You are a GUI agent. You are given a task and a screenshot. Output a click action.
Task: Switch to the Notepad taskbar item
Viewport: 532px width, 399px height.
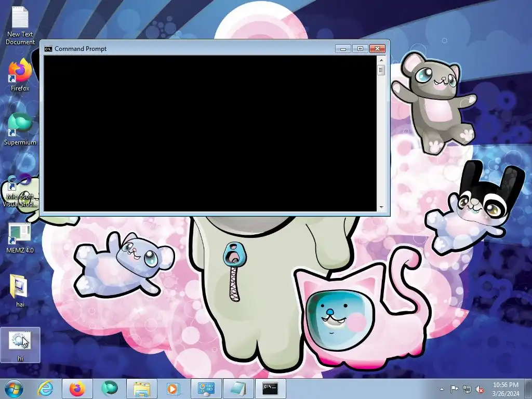click(x=238, y=389)
